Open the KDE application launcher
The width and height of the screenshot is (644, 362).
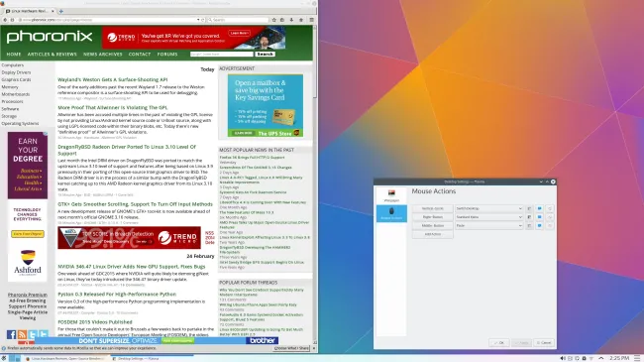coord(4,358)
